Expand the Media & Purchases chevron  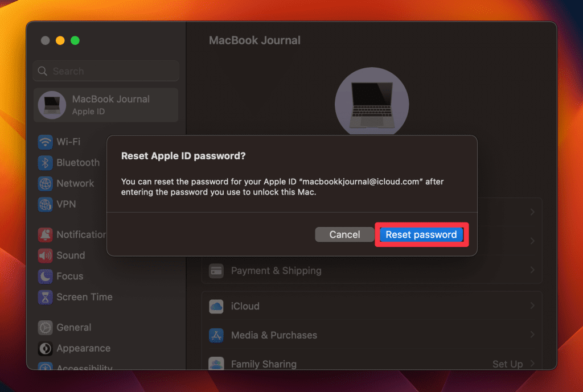point(532,335)
